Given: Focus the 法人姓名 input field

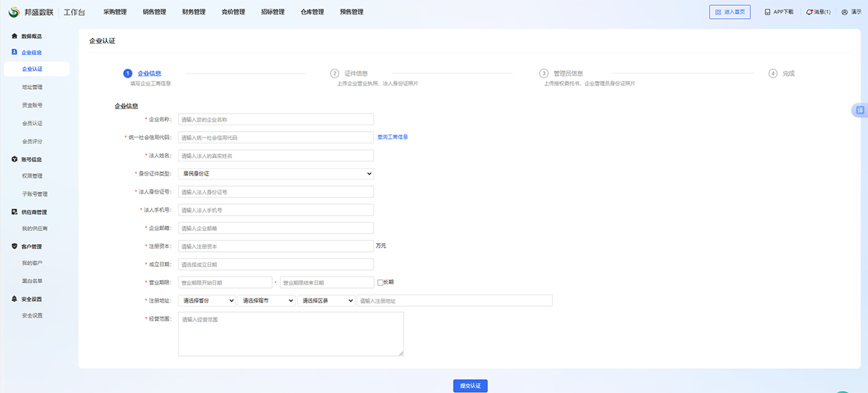Looking at the screenshot, I should (x=276, y=156).
